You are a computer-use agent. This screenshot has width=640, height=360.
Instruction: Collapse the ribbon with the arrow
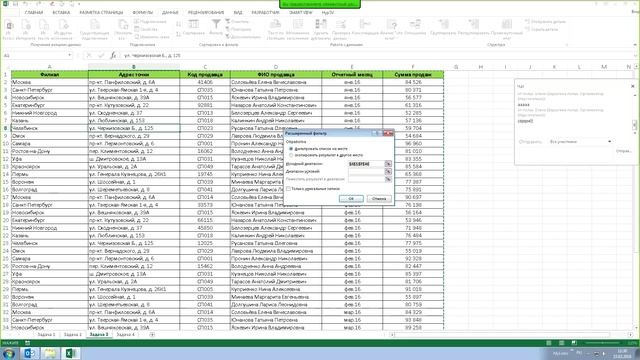(635, 44)
